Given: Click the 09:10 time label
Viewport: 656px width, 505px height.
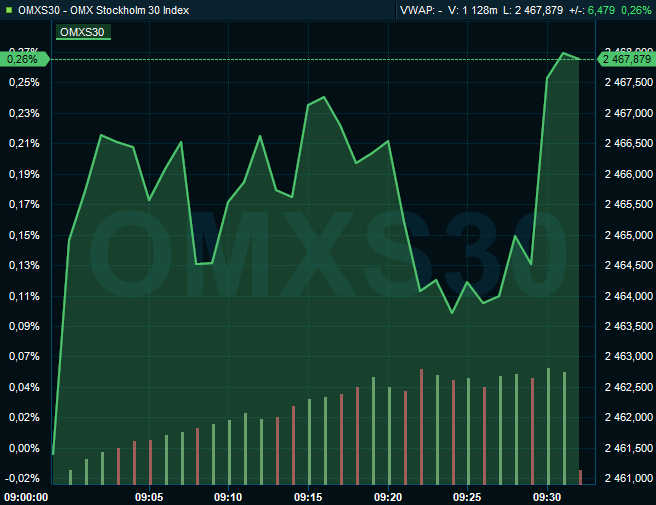Looking at the screenshot, I should pyautogui.click(x=228, y=497).
